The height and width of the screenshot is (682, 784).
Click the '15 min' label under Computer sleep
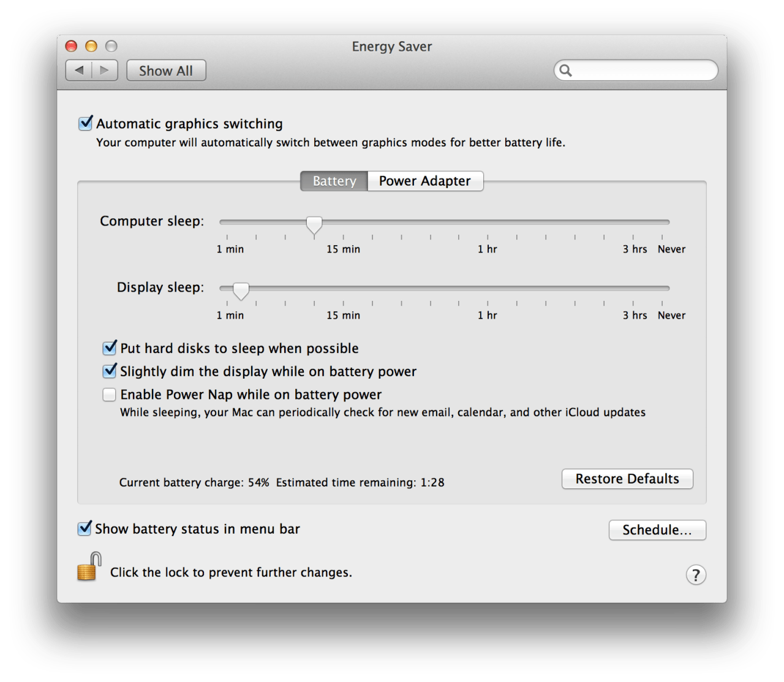click(x=343, y=249)
